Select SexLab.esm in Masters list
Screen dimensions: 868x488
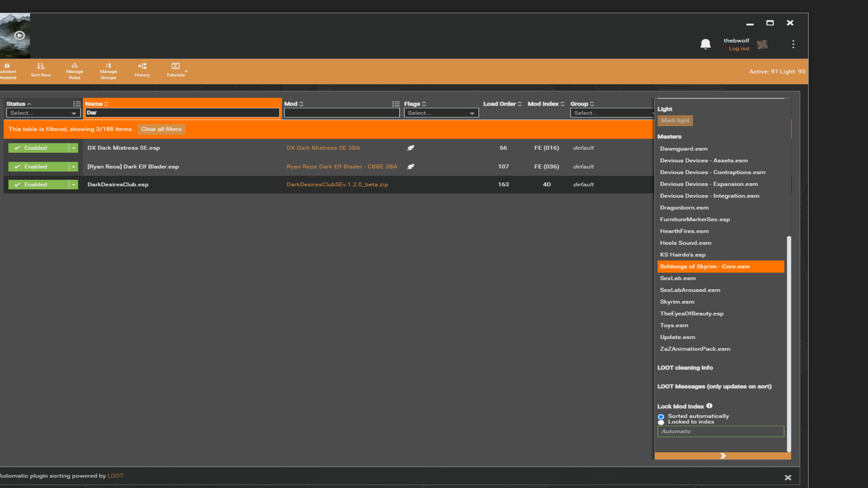678,278
